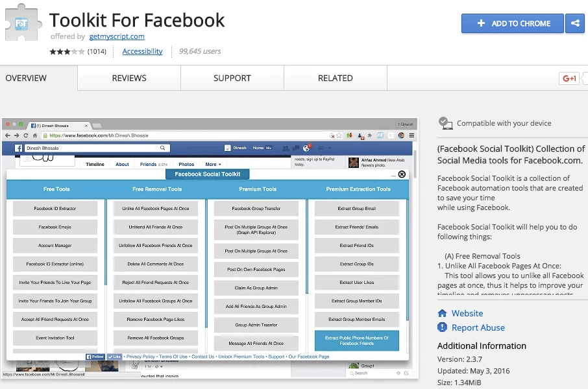Image resolution: width=588 pixels, height=389 pixels.
Task: Switch to the REVIEWS tab
Action: tap(129, 78)
